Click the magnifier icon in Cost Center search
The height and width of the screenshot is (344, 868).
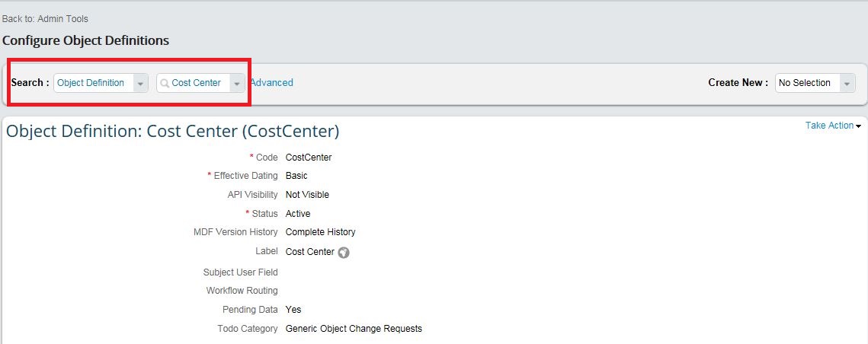pos(165,83)
